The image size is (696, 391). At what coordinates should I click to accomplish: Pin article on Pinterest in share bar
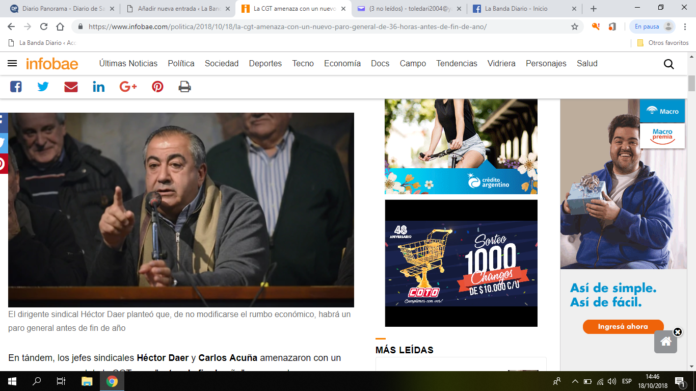(x=157, y=87)
